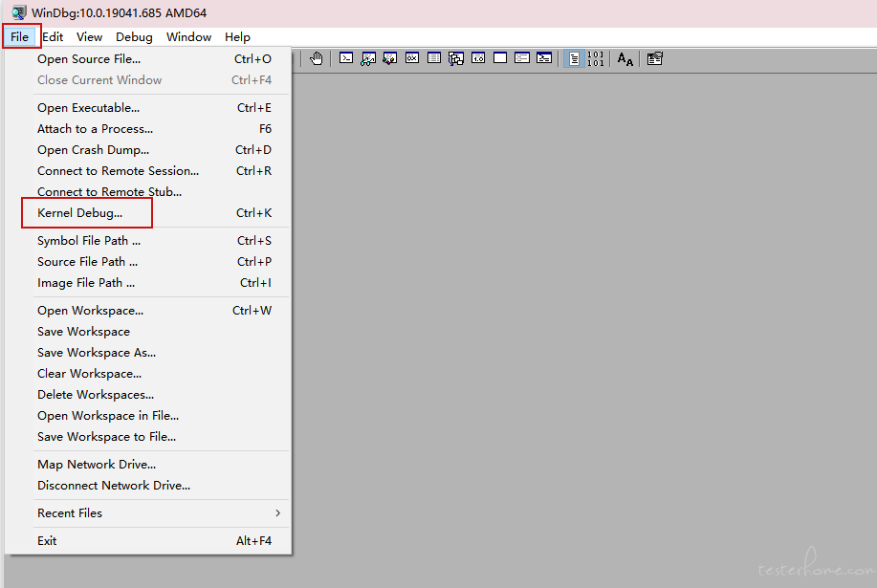Choose Attach to a Process
This screenshot has width=877, height=588.
(148, 129)
